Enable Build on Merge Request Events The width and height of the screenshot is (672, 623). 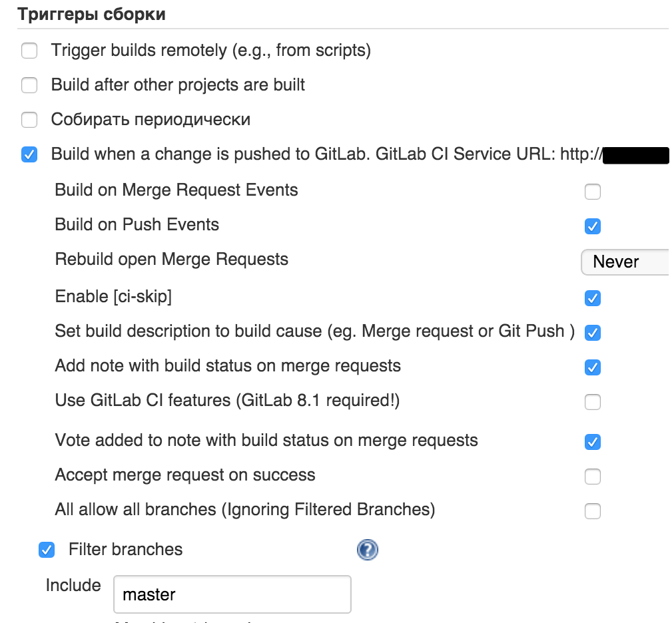pos(592,192)
